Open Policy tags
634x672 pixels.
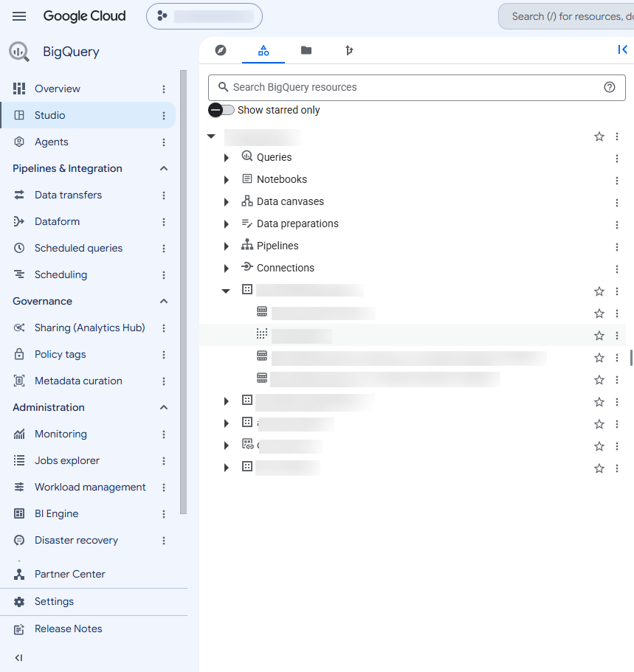[60, 354]
